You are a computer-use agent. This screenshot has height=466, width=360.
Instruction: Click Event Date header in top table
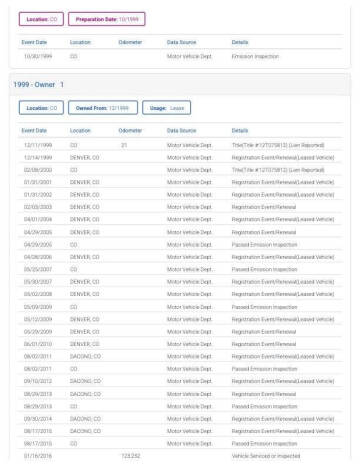coord(34,42)
